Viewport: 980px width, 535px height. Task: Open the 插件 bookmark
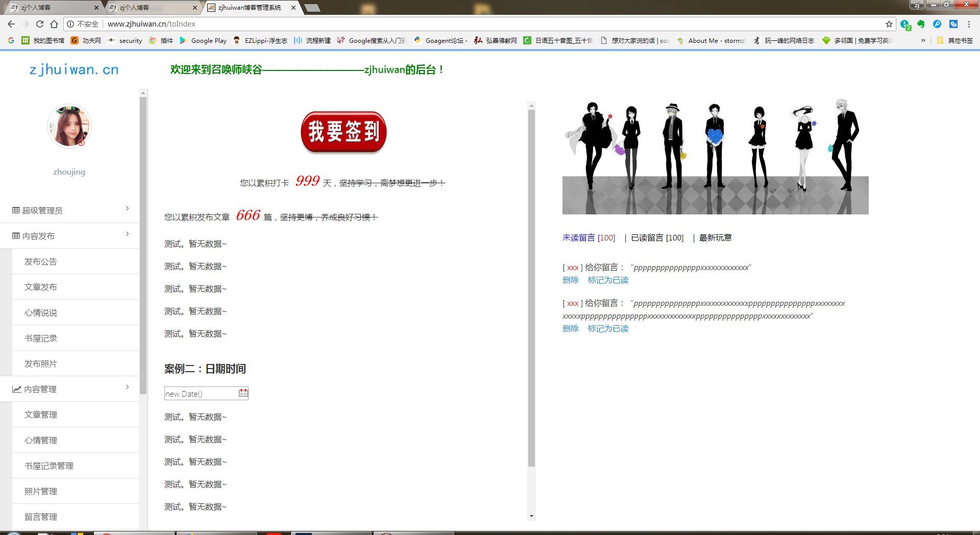[161, 40]
